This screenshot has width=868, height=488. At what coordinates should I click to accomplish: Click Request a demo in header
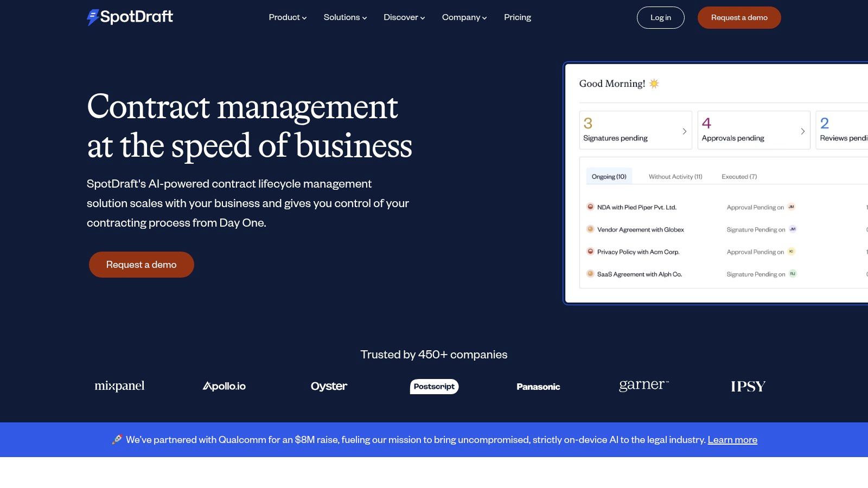coord(739,17)
